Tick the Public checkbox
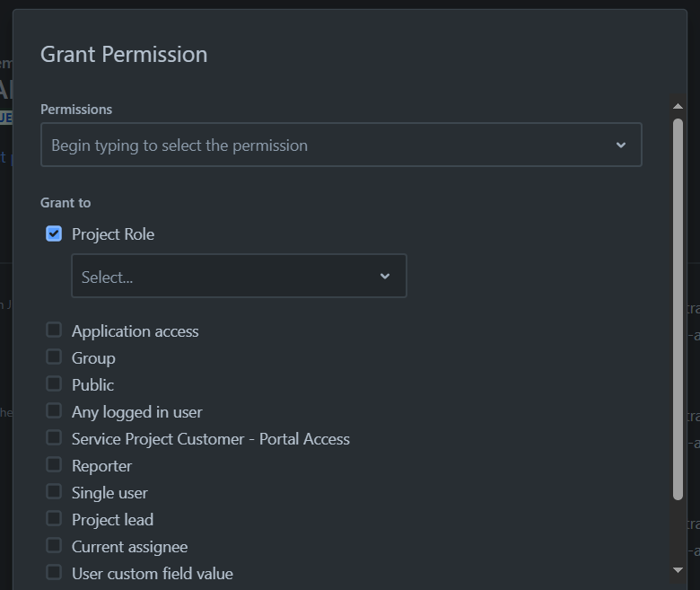This screenshot has height=590, width=700. pos(54,384)
